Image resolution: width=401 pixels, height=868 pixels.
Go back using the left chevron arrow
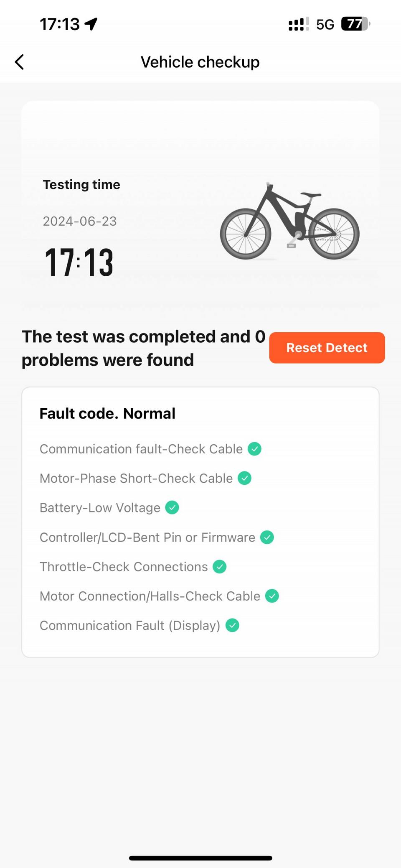[x=19, y=62]
